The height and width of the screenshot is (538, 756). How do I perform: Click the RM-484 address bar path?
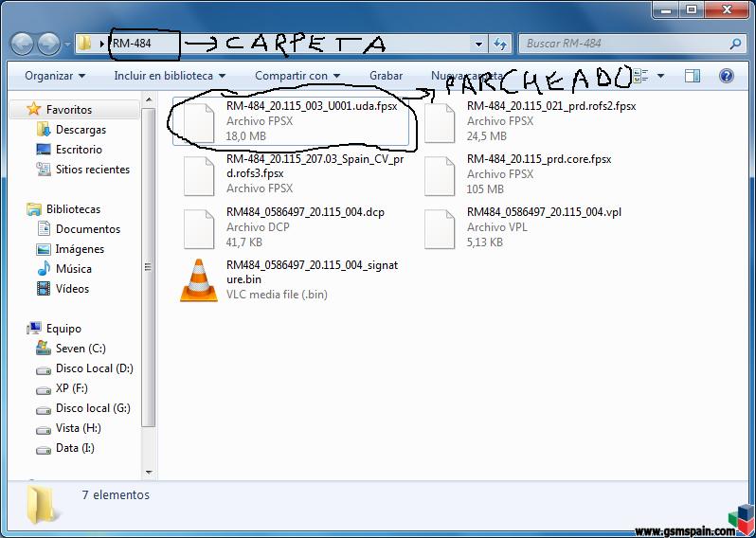(x=132, y=44)
